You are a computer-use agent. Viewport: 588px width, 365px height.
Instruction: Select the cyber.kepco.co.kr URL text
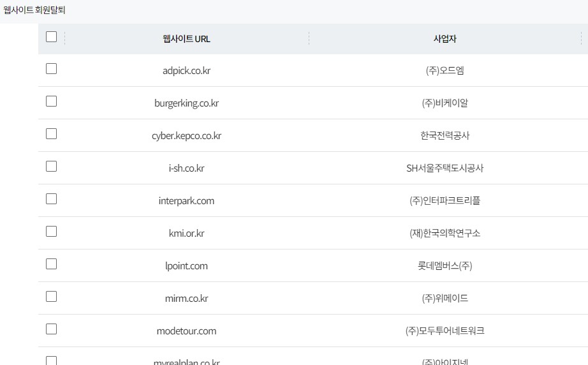(186, 136)
